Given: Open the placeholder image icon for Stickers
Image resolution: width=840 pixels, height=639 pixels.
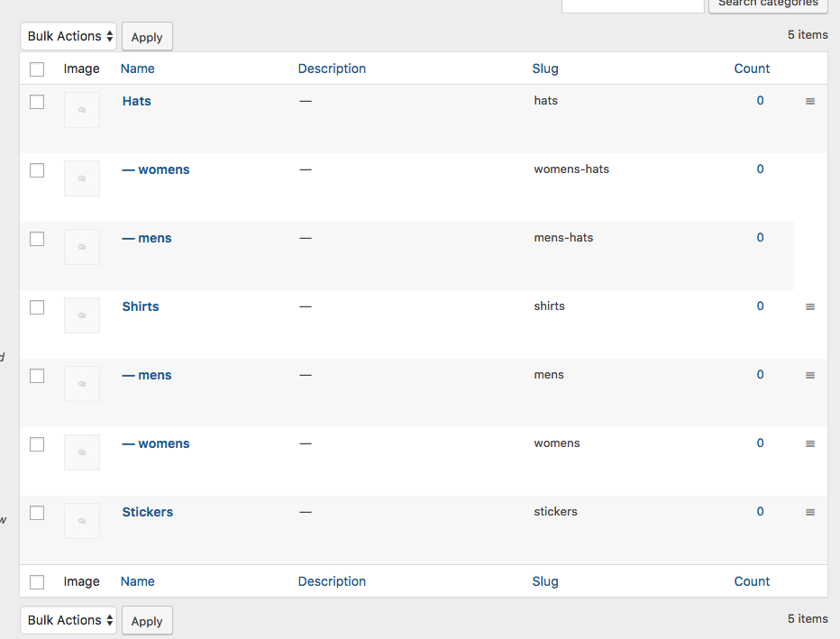Looking at the screenshot, I should 81,520.
